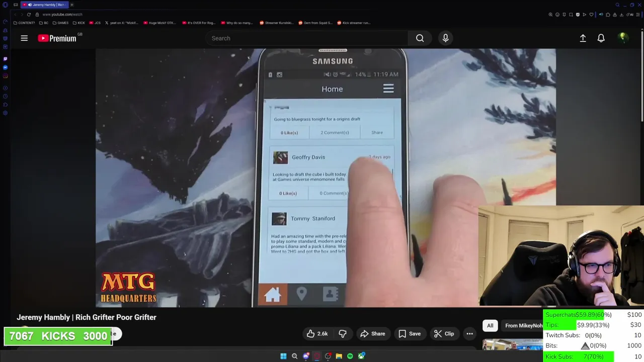The image size is (644, 362).
Task: Open the Windows Start menu
Action: click(x=283, y=356)
